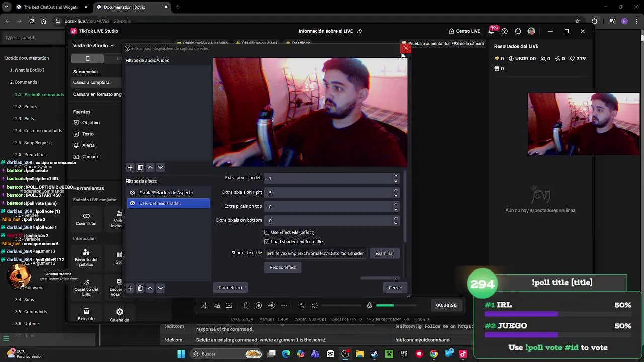Image resolution: width=644 pixels, height=362 pixels.
Task: Click magic wand effects icon in control bar
Action: pyautogui.click(x=204, y=305)
